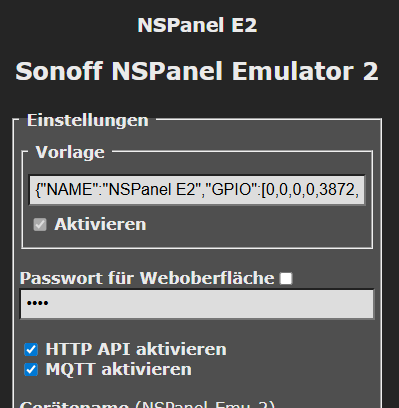The image size is (399, 408).
Task: Click the Vorlage fieldset legend
Action: pos(70,152)
